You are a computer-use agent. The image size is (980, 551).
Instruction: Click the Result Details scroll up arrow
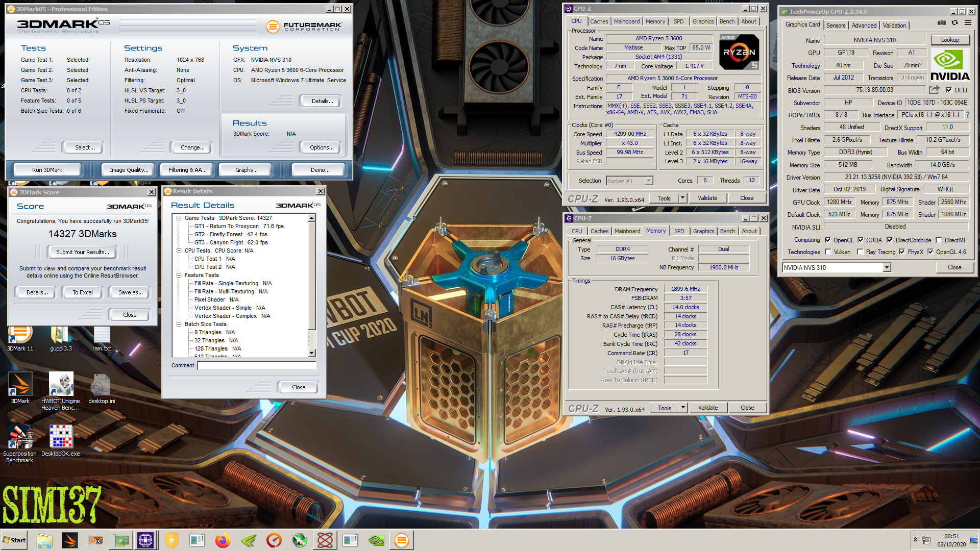(x=311, y=218)
